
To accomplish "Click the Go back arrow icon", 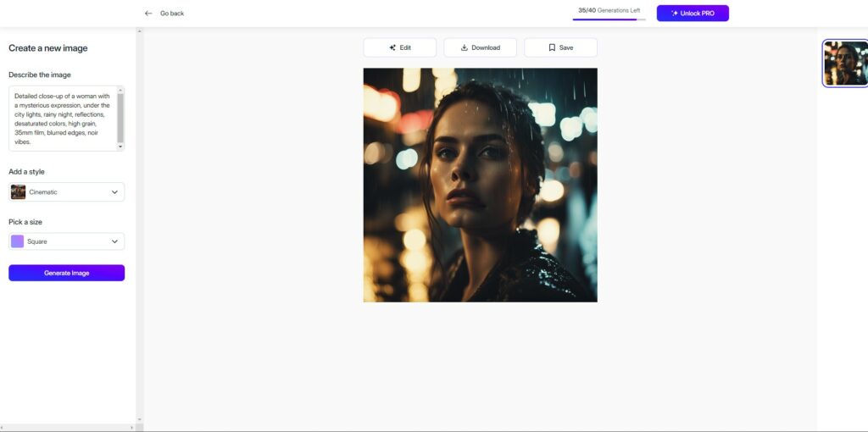I will point(148,14).
